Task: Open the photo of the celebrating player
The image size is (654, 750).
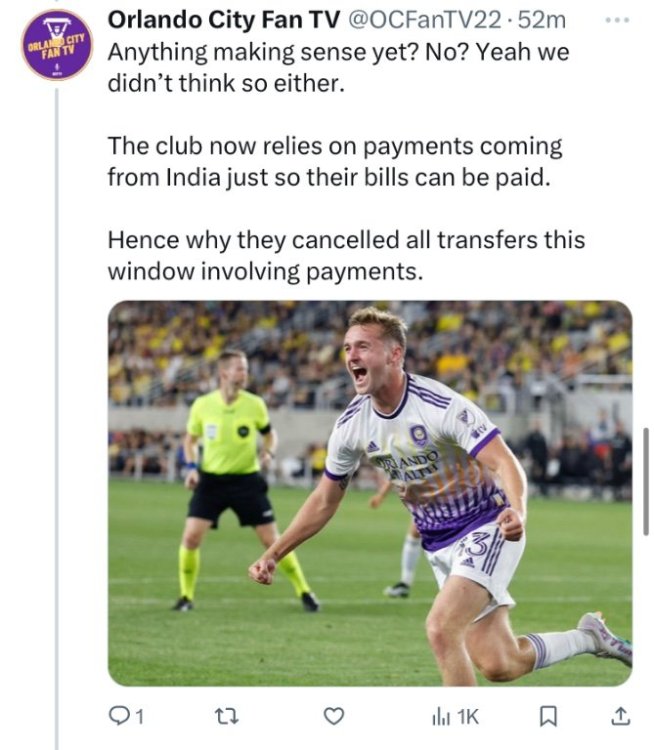Action: coord(370,493)
